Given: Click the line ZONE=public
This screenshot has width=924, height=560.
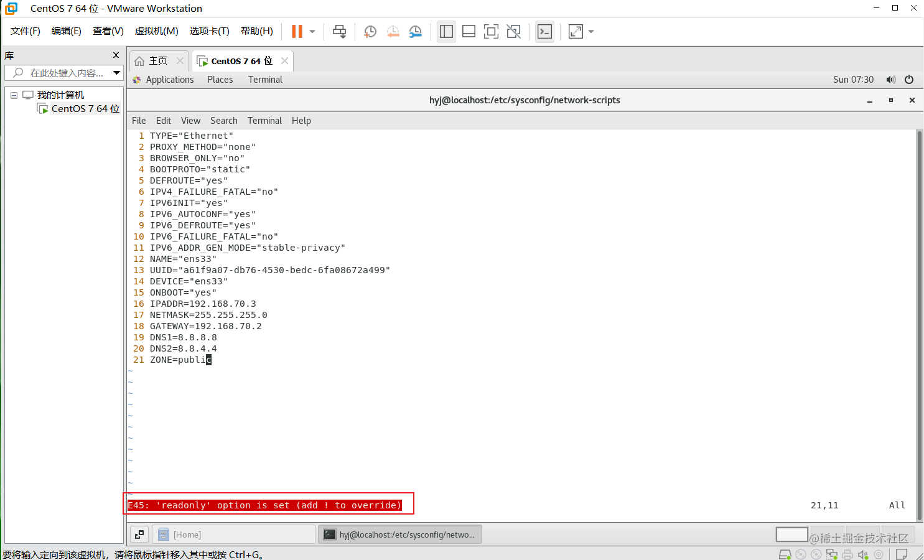Looking at the screenshot, I should tap(180, 360).
